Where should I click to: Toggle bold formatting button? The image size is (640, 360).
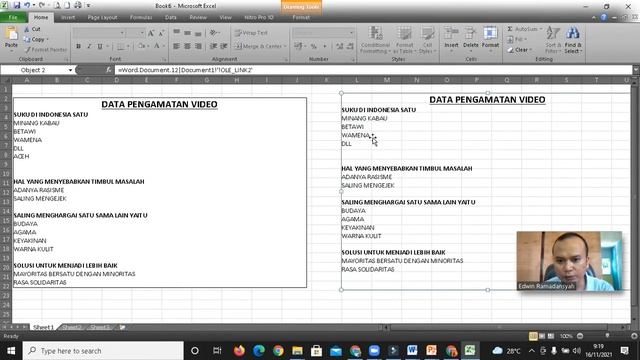click(78, 47)
